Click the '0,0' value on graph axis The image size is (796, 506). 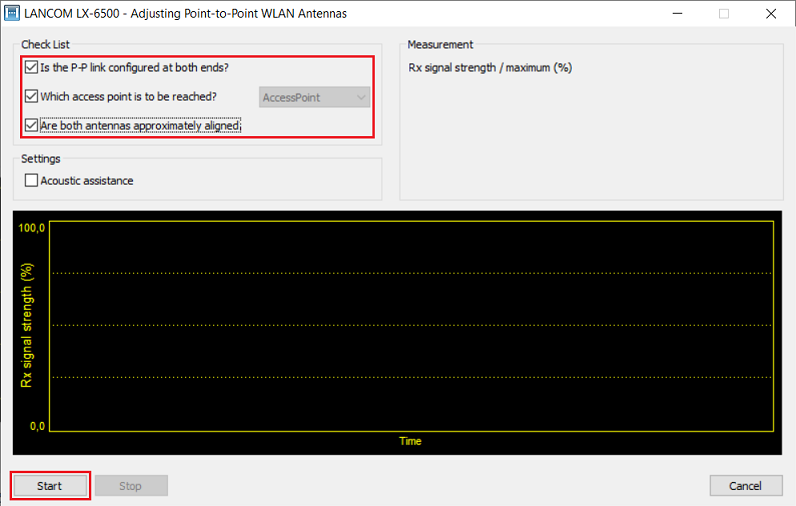click(x=36, y=426)
